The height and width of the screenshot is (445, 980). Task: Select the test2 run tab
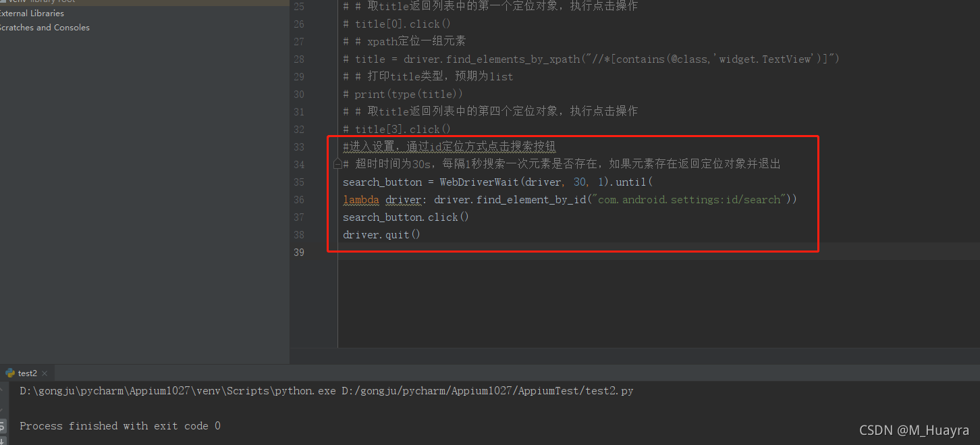point(27,373)
